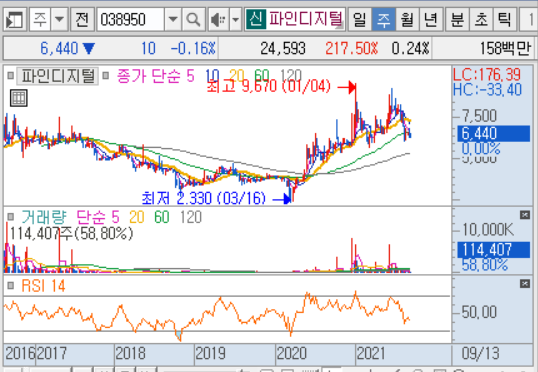Click moving average 60 legend
The width and height of the screenshot is (538, 372).
click(x=262, y=75)
